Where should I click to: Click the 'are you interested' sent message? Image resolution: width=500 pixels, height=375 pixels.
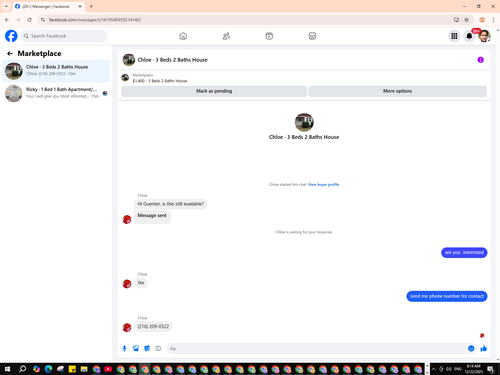tap(464, 252)
